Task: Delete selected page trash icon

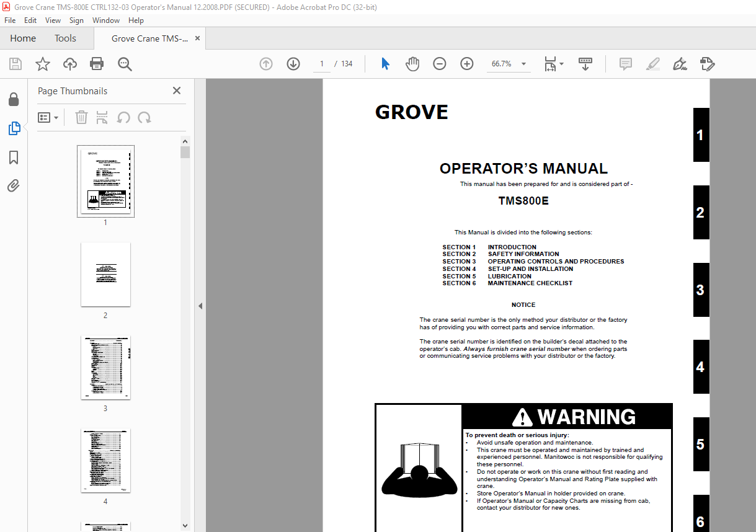Action: pos(81,117)
